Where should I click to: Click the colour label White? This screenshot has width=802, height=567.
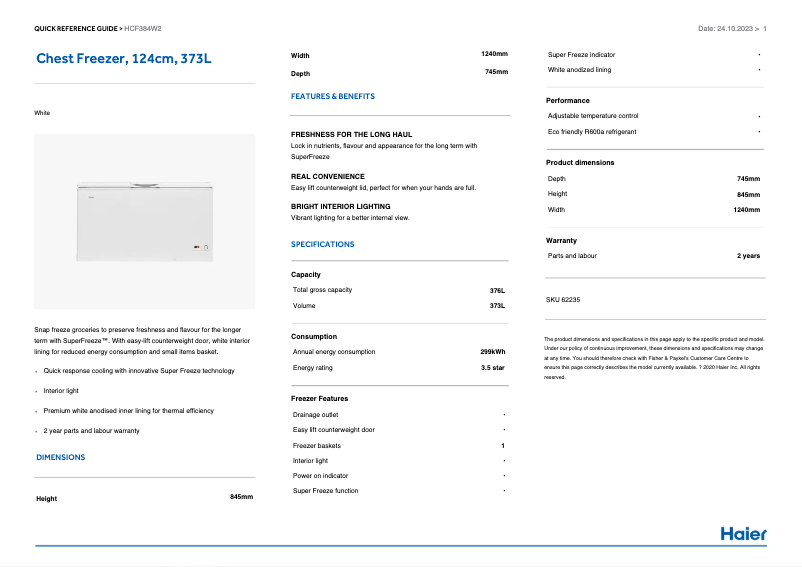click(42, 112)
